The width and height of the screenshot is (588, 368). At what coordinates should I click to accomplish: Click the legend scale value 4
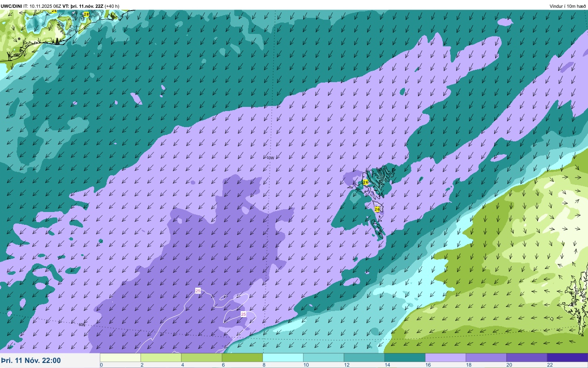coord(183,365)
